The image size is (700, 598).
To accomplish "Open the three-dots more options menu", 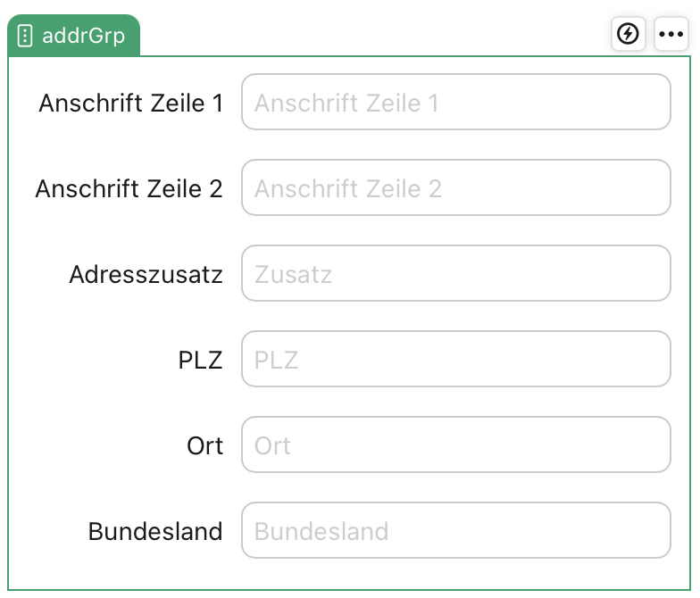I will pos(671,34).
